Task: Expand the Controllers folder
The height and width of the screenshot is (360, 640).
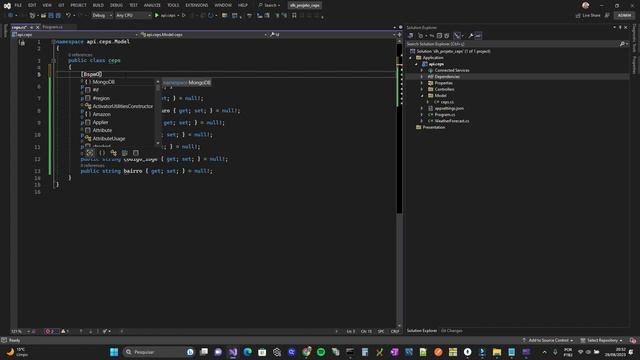Action: [422, 89]
